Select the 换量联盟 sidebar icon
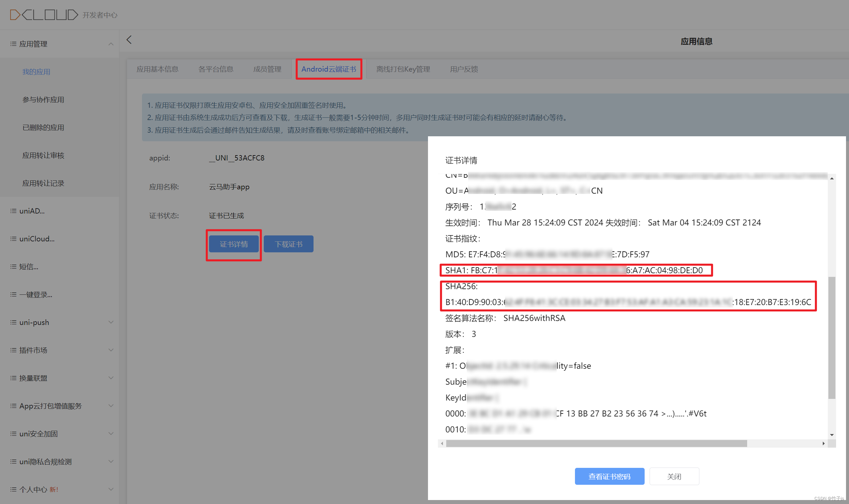The width and height of the screenshot is (849, 504). point(13,378)
